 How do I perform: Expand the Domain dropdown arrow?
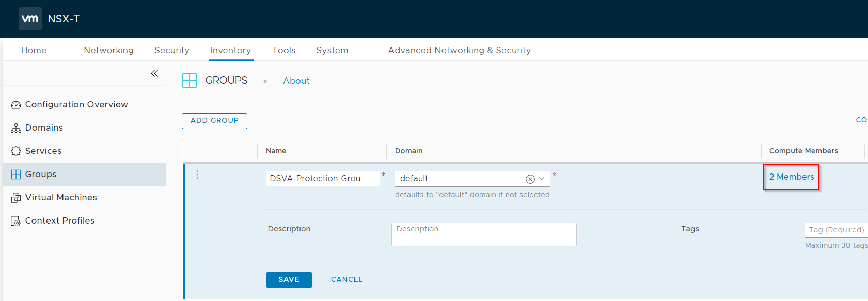[x=542, y=179]
